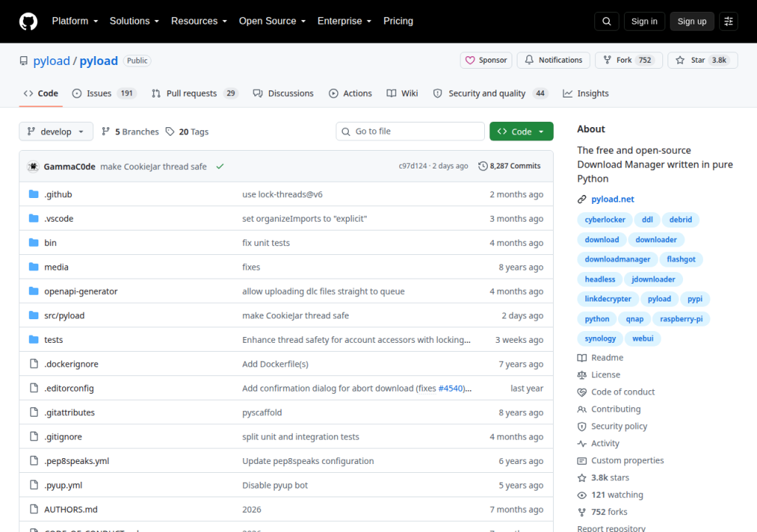Click the heart Sponsor button

click(x=486, y=61)
